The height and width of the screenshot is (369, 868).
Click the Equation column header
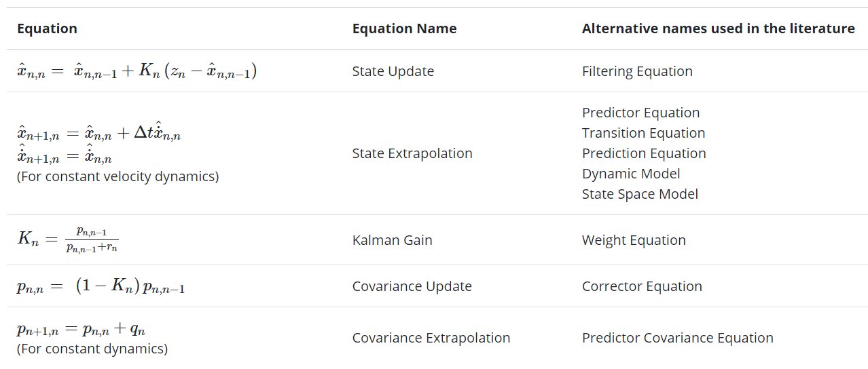[x=47, y=28]
